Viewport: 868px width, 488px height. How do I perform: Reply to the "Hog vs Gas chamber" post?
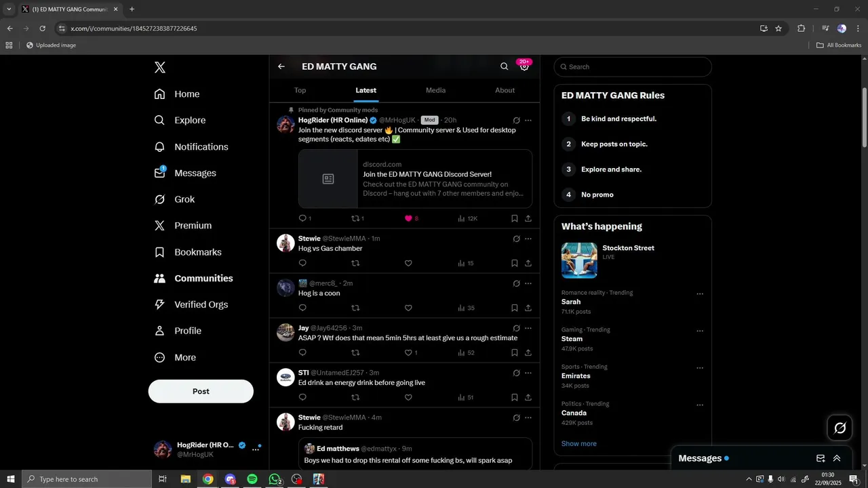pyautogui.click(x=302, y=263)
